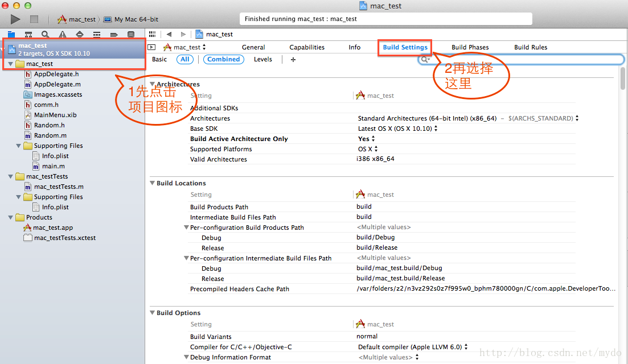Open the Find navigator magnifier icon
Image resolution: width=628 pixels, height=364 pixels.
click(45, 34)
